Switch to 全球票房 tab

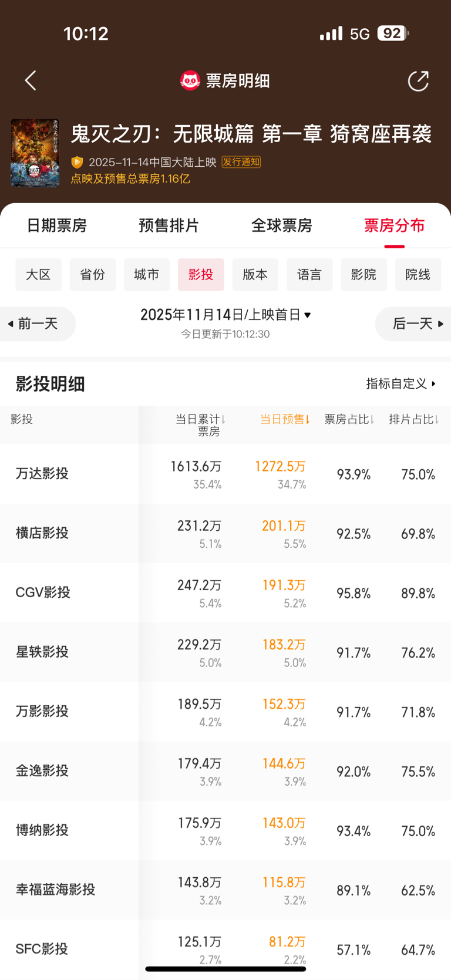(281, 225)
